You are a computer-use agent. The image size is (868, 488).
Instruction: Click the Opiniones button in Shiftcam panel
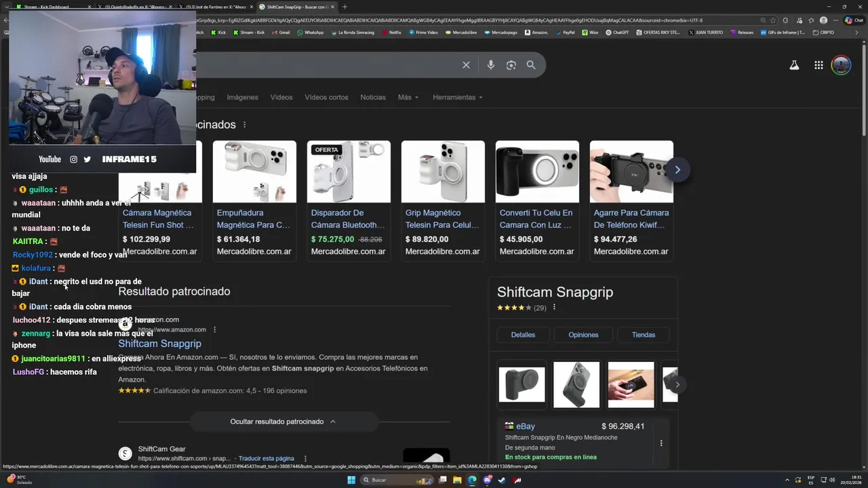pyautogui.click(x=583, y=335)
